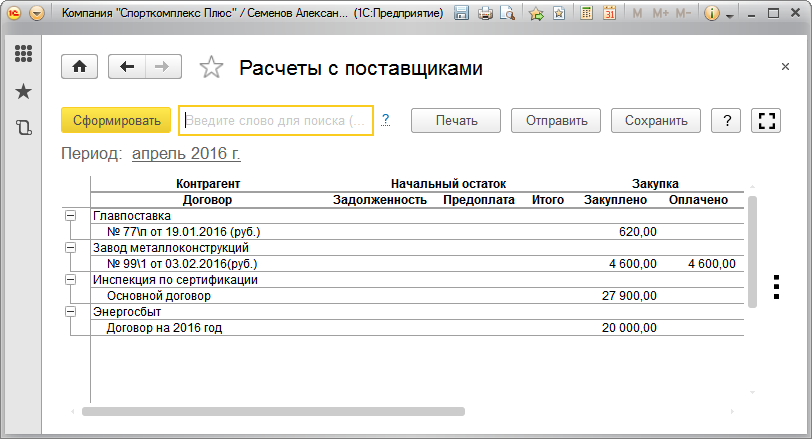
Task: Click the Начальный остаток header
Action: [448, 184]
